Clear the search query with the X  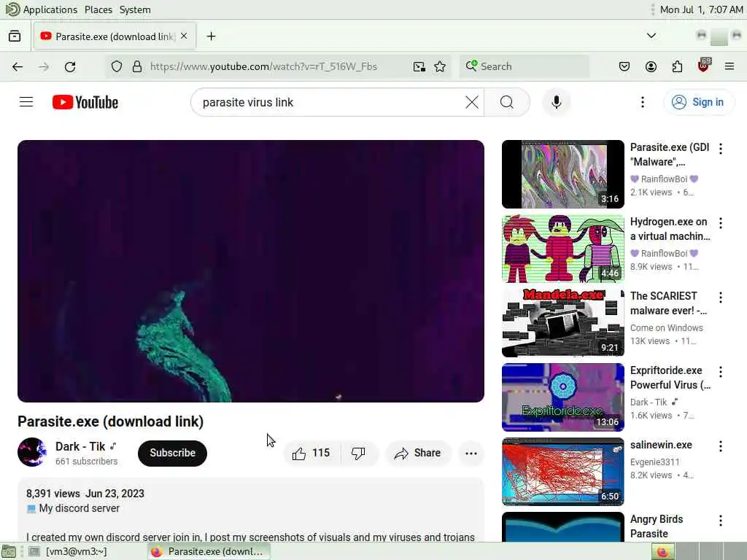point(472,102)
